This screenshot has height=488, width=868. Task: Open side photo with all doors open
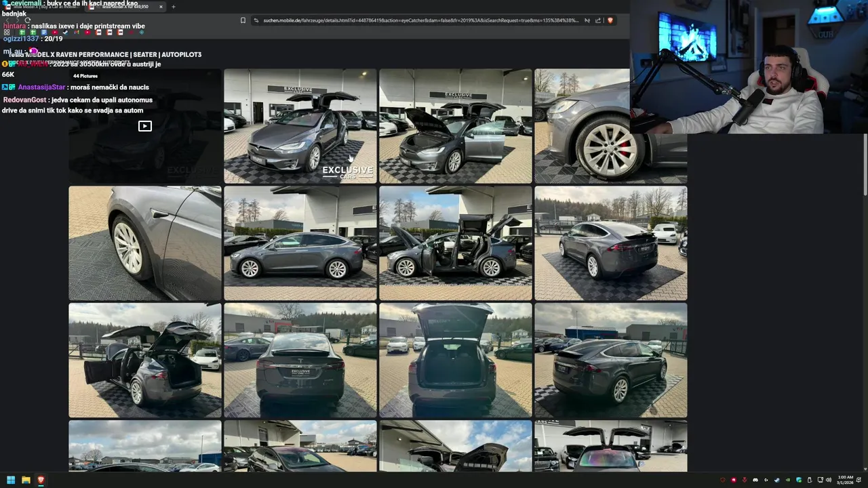pos(455,243)
